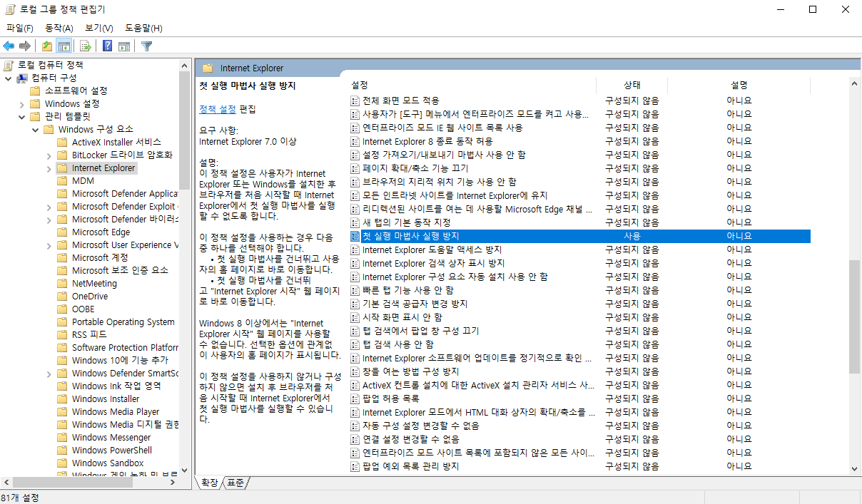Viewport: 862px width, 504px height.
Task: Click the policy icon for 탭 검색 사용 안 함
Action: (x=355, y=344)
